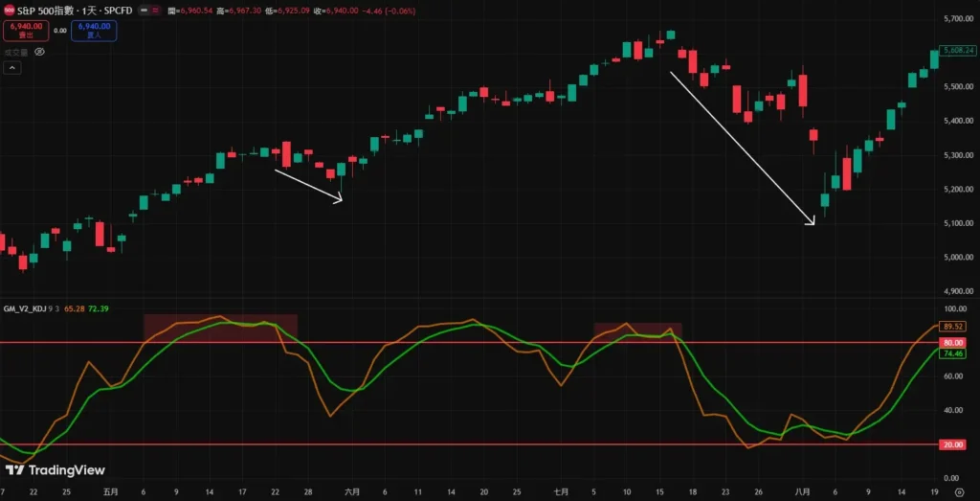Open time axis settings gear icon
The image size is (980, 501).
pos(959,491)
